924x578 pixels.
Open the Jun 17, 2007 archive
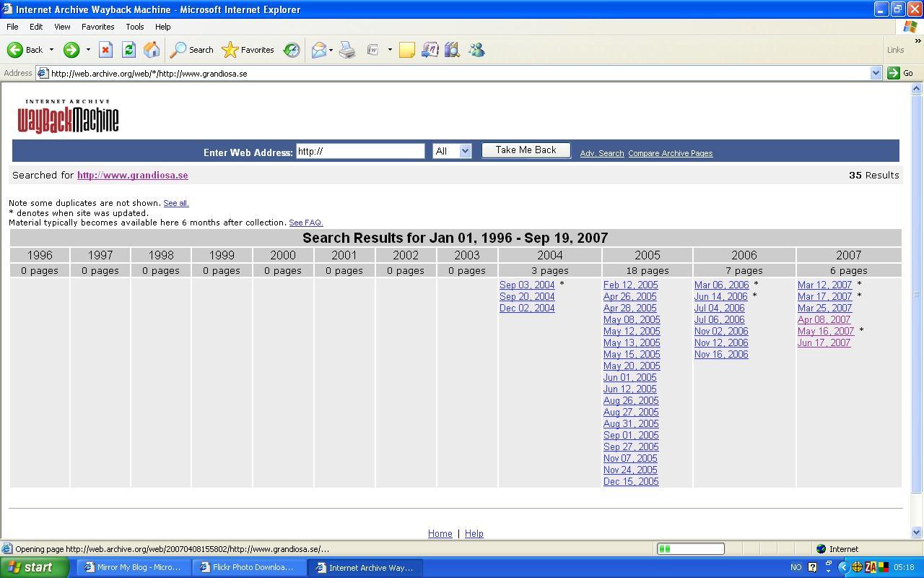(824, 342)
